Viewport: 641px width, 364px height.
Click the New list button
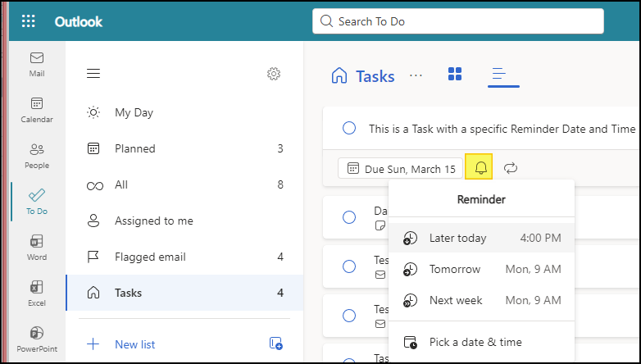135,344
